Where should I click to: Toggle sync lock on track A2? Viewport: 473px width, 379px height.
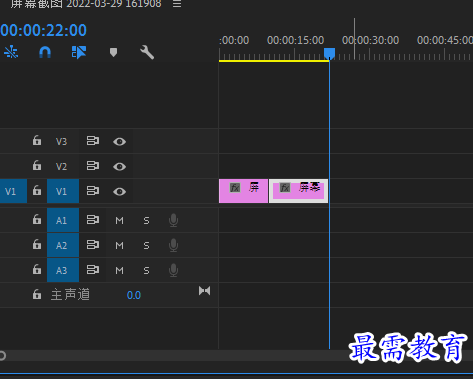[93, 245]
